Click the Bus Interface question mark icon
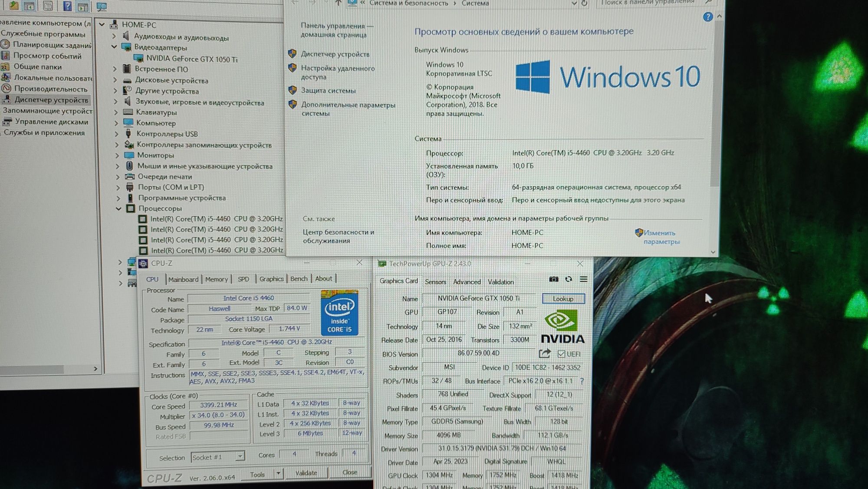 [x=582, y=381]
